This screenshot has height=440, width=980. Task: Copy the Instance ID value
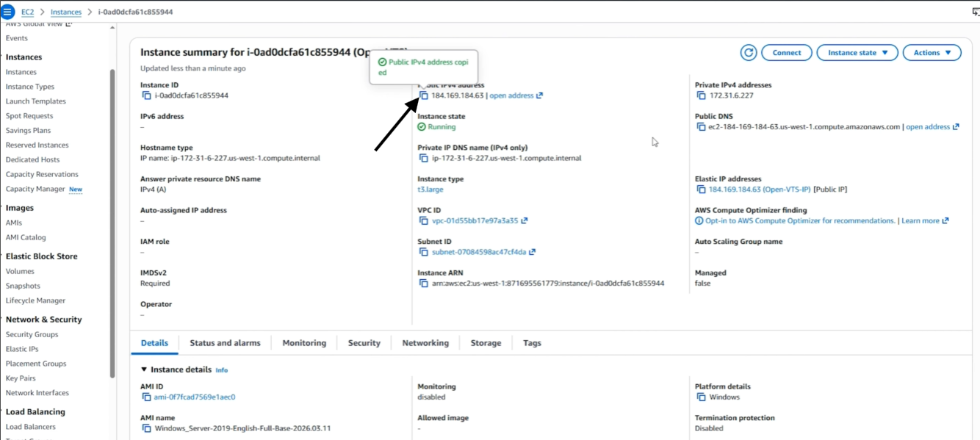click(x=146, y=95)
